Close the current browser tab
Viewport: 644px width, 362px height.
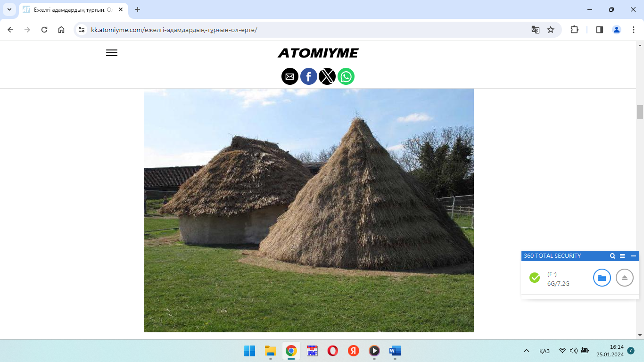(x=121, y=9)
